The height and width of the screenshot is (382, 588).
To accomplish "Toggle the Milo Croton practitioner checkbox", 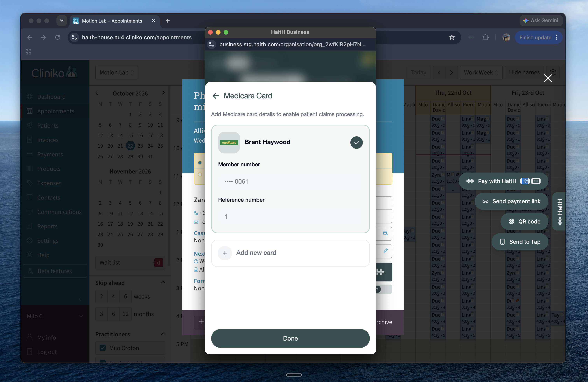I will (102, 348).
